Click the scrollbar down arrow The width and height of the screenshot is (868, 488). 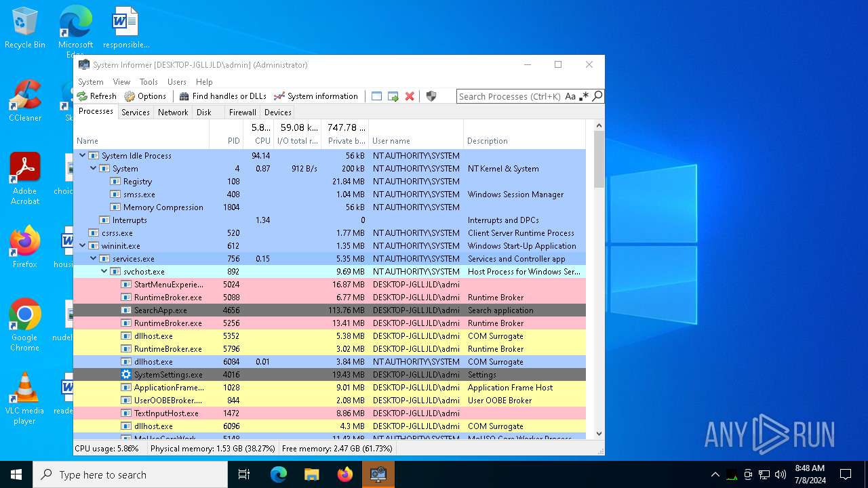click(x=599, y=434)
